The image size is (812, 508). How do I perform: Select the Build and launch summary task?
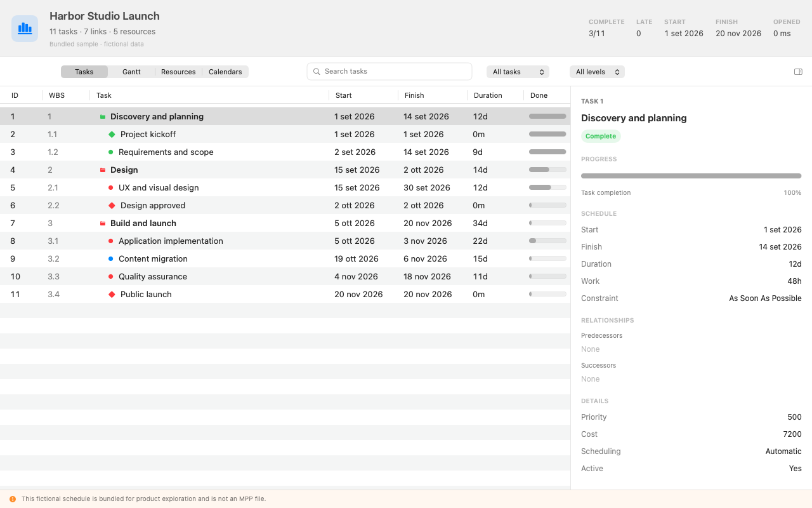143,224
